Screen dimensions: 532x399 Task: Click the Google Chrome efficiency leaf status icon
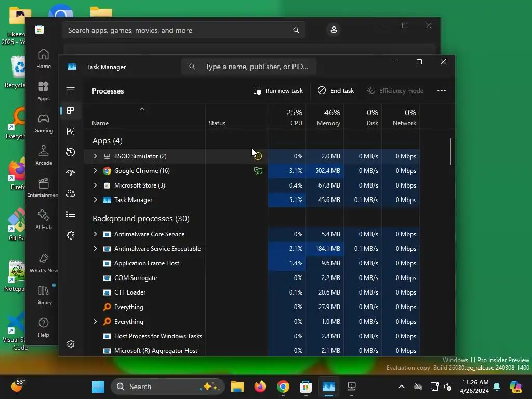point(258,170)
